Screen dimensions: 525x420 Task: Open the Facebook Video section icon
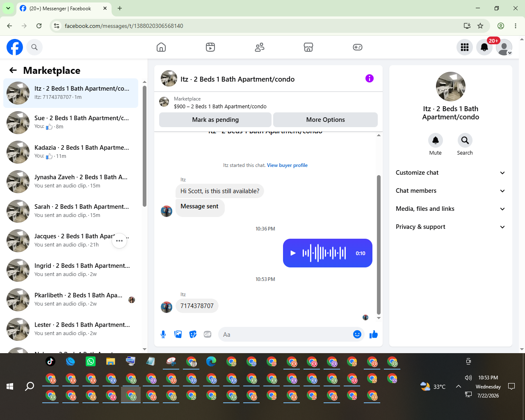tap(210, 47)
